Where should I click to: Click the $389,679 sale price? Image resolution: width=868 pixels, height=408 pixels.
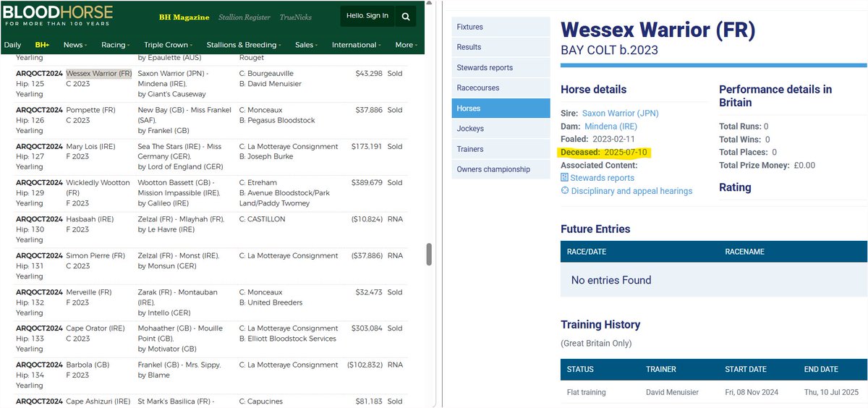coord(369,183)
